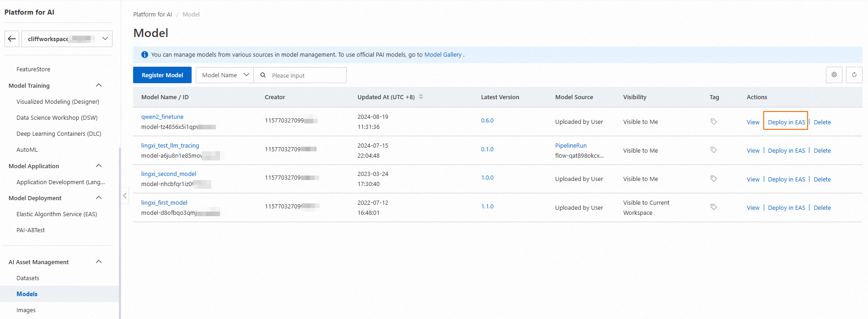Open the qwen2_finetune model
Screen dimensions: 868x319
point(162,117)
